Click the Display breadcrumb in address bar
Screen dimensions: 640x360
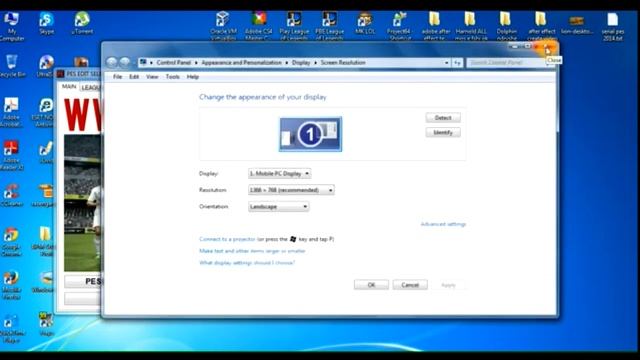[x=301, y=63]
